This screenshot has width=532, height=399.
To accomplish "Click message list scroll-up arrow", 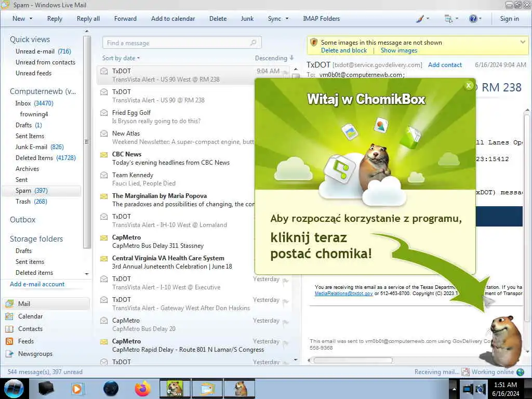I will (296, 69).
